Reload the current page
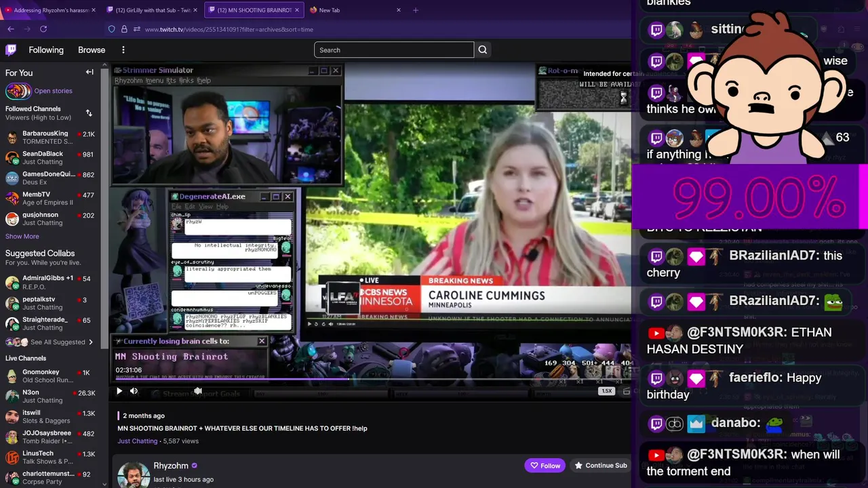Viewport: 868px width, 488px height. pos(43,29)
